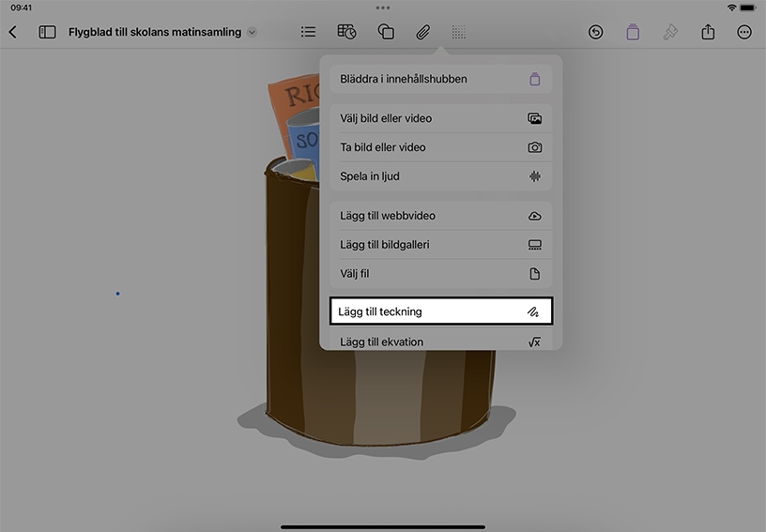Open the more options ellipsis icon
This screenshot has height=532, width=766.
click(744, 32)
